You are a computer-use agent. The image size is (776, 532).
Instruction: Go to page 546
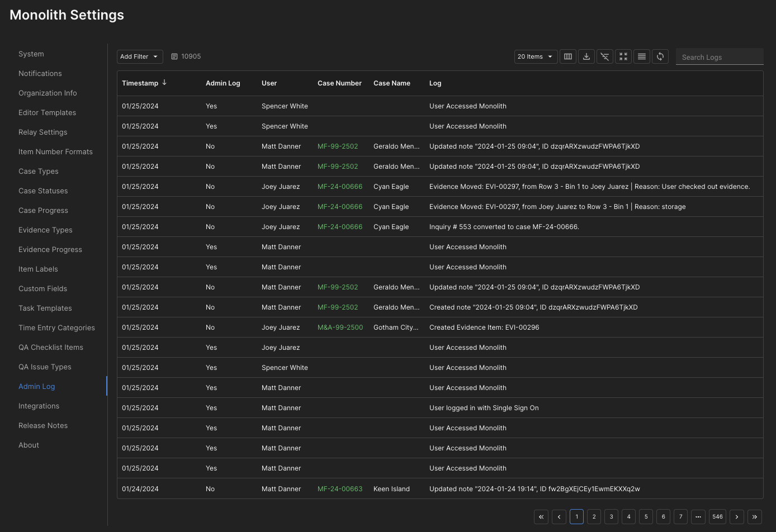tap(718, 517)
